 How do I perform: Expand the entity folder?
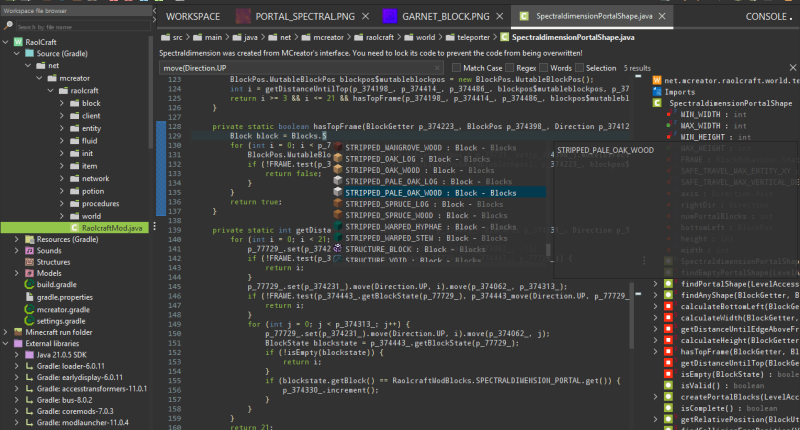click(62, 128)
